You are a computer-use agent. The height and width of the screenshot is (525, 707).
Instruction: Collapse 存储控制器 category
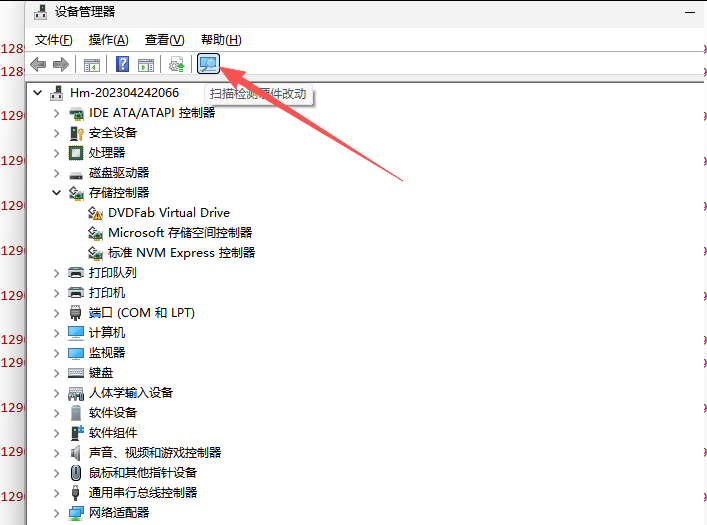coord(56,193)
